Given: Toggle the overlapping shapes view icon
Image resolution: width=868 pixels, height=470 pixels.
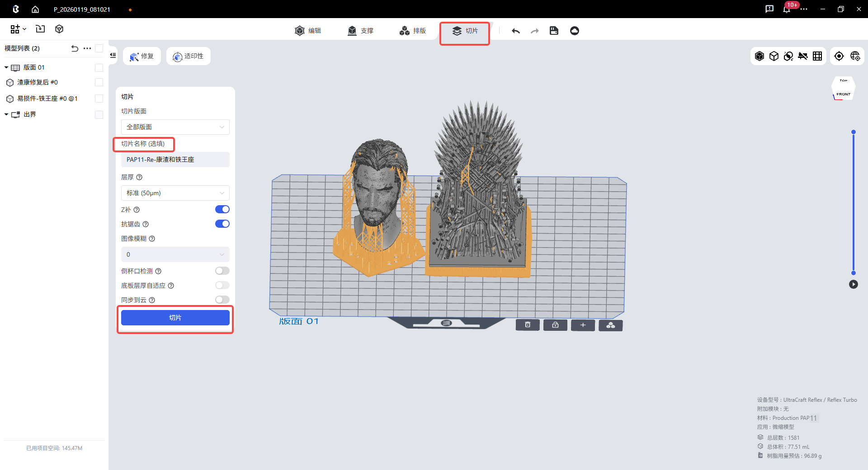Looking at the screenshot, I should (x=788, y=56).
